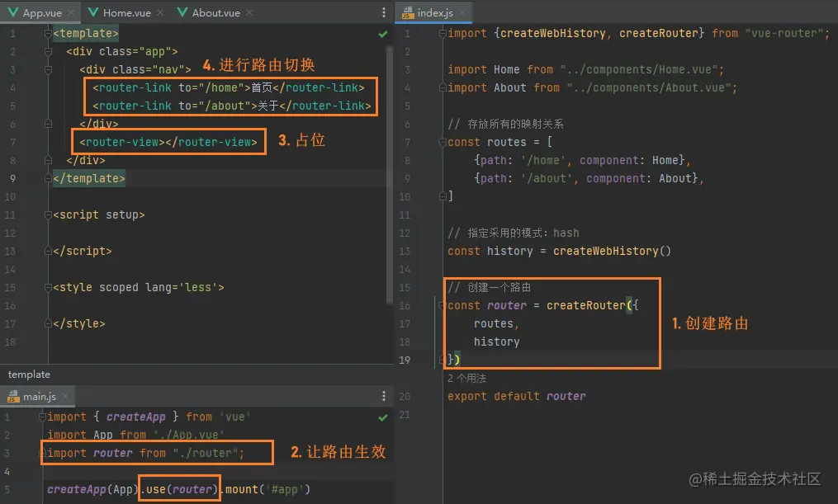The image size is (838, 504).
Task: Switch to the App.vue tab
Action: tap(41, 12)
